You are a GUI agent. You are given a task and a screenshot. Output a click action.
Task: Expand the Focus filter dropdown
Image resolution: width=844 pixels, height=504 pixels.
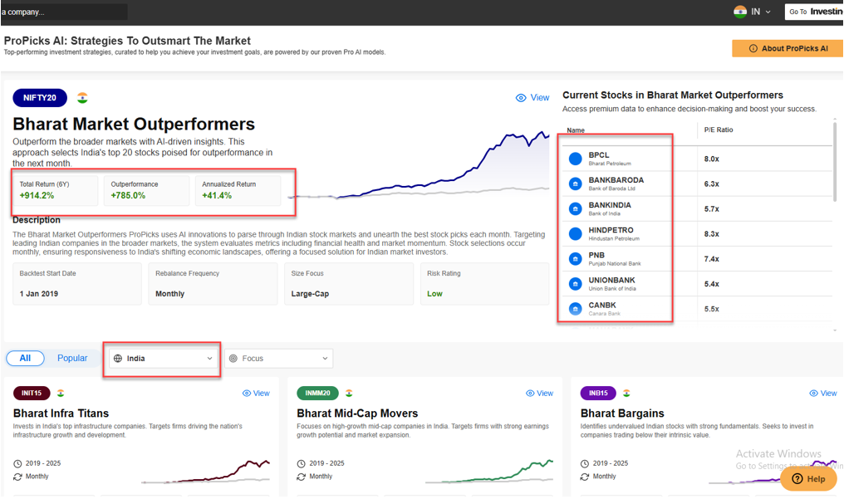point(278,359)
